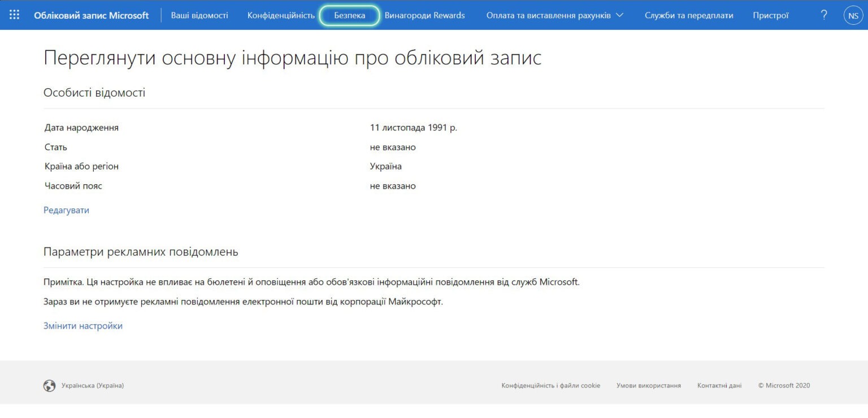Click the help question mark icon

824,15
